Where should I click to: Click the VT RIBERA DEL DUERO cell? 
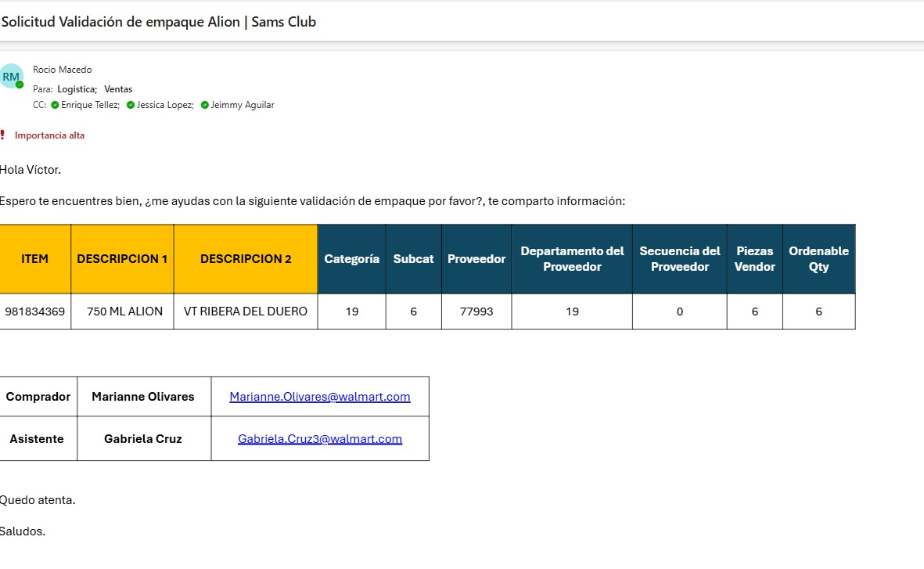(246, 312)
